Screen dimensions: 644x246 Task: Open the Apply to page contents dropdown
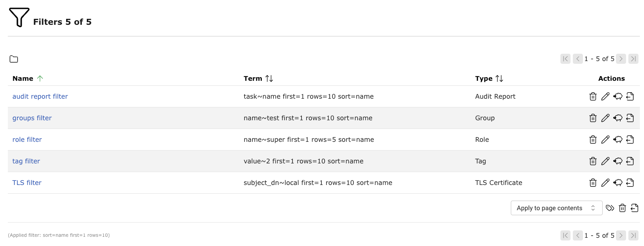click(x=556, y=208)
